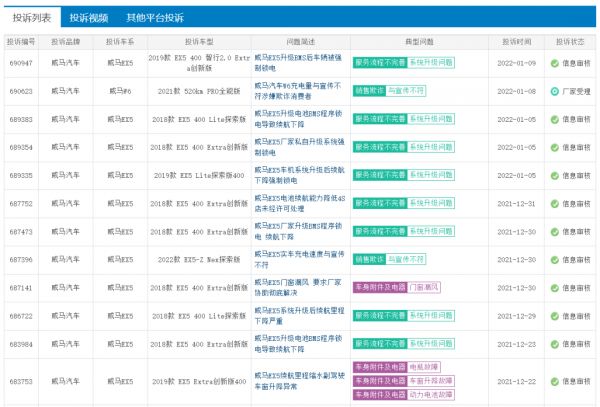Click the 车窗升降故障 tag
This screenshot has height=407, width=600.
coord(429,381)
